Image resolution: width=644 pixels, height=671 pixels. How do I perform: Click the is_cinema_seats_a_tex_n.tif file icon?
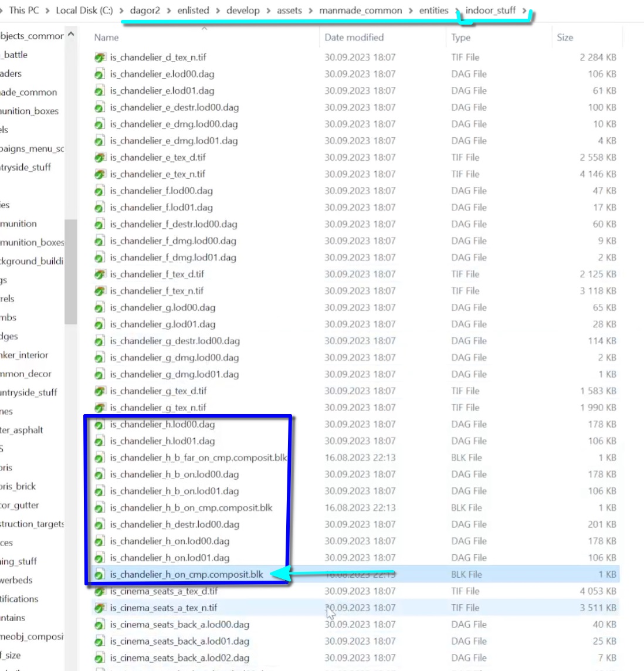[100, 608]
